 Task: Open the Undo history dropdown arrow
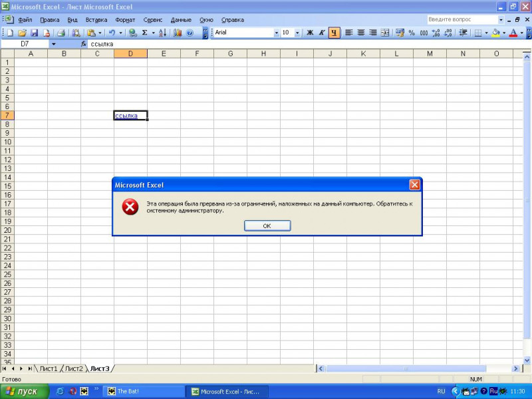coord(120,33)
